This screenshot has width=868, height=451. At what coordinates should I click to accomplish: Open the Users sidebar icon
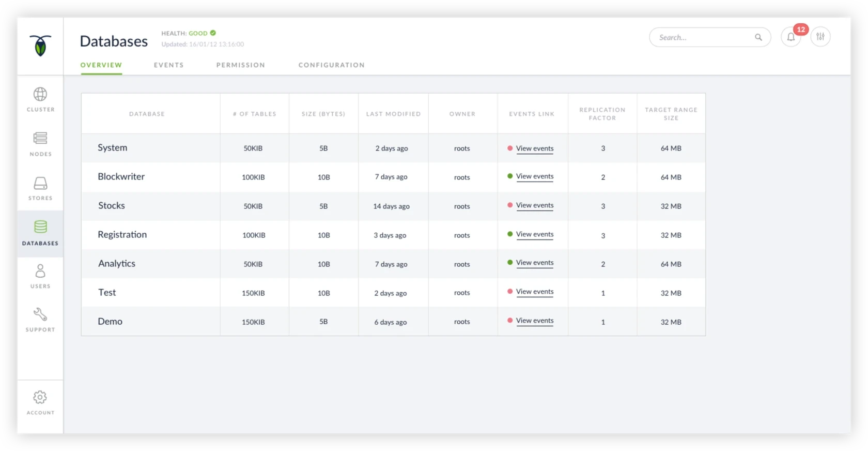(x=40, y=276)
